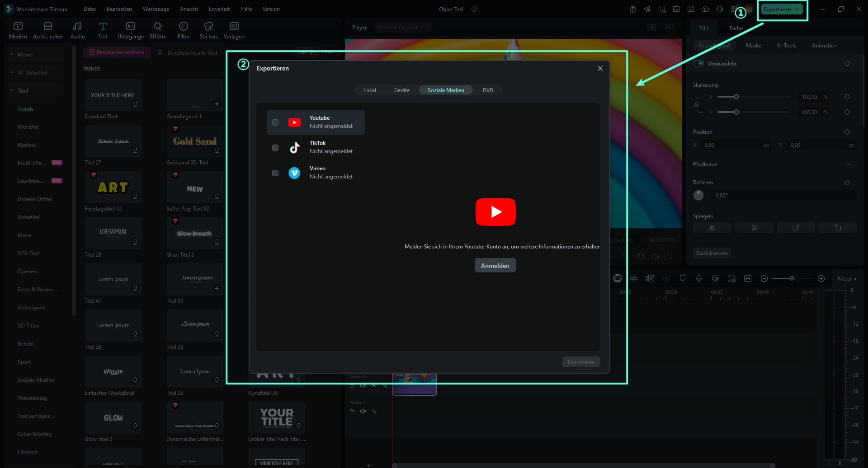Toggle Umwandeln keyframe diamond
The width and height of the screenshot is (868, 468).
(x=847, y=63)
